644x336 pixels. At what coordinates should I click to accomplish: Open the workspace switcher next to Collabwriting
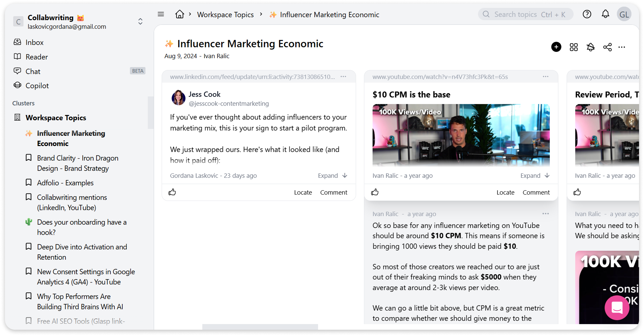click(140, 21)
